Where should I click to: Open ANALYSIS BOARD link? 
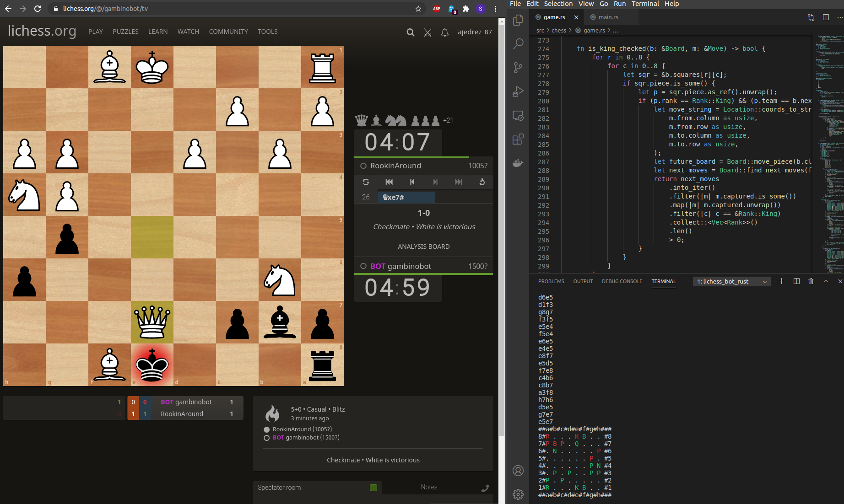click(423, 247)
